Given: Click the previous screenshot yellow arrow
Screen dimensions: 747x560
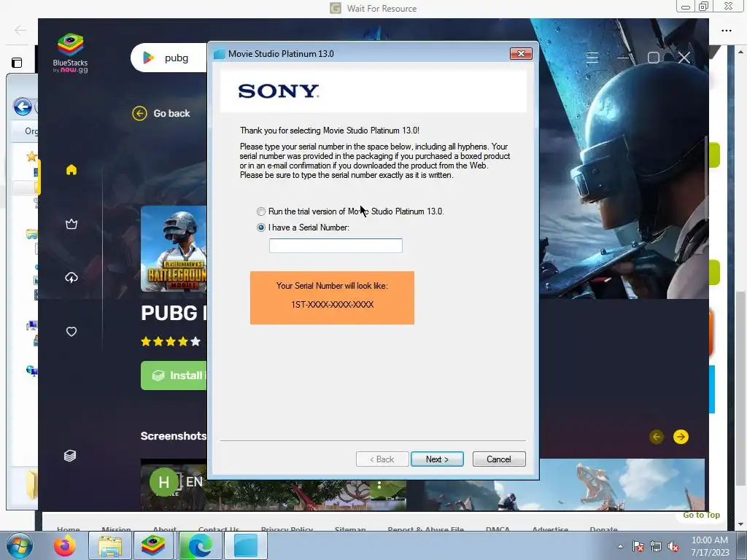Looking at the screenshot, I should [x=657, y=437].
